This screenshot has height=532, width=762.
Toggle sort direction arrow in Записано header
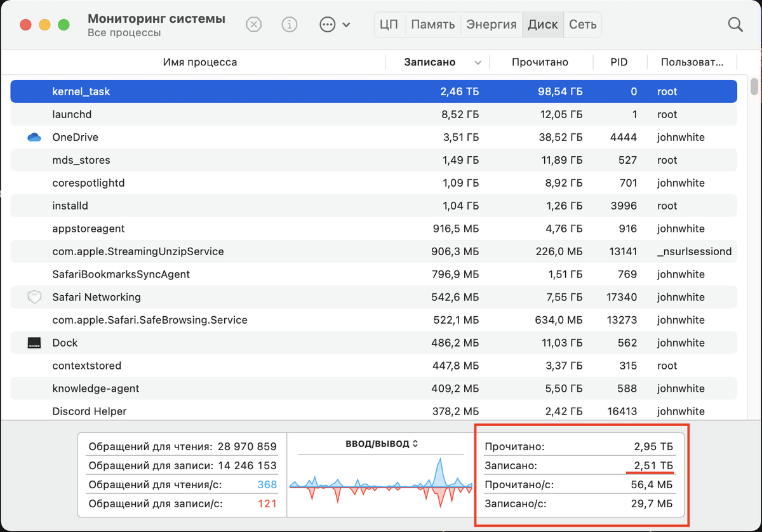coord(478,63)
